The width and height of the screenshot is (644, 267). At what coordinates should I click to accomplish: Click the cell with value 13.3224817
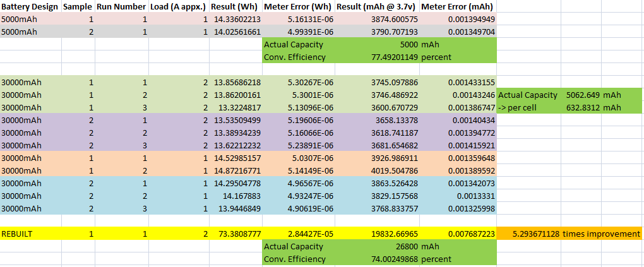[x=236, y=108]
